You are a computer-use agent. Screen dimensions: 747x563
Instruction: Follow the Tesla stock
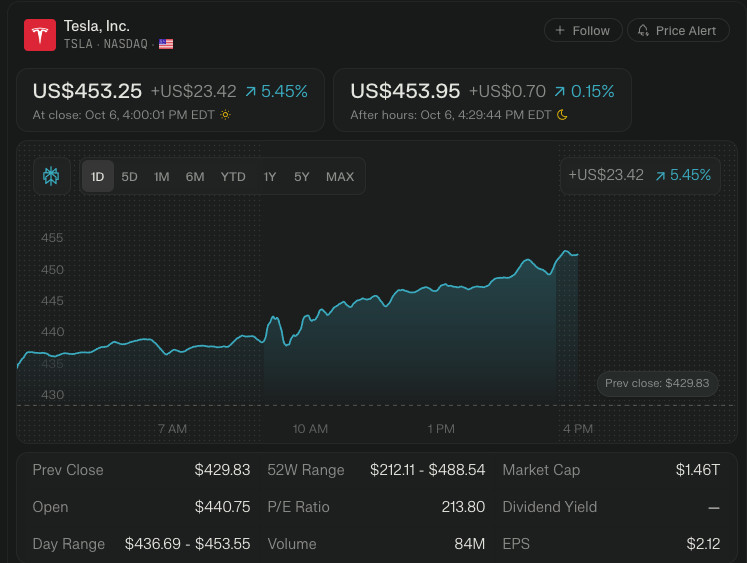point(583,31)
